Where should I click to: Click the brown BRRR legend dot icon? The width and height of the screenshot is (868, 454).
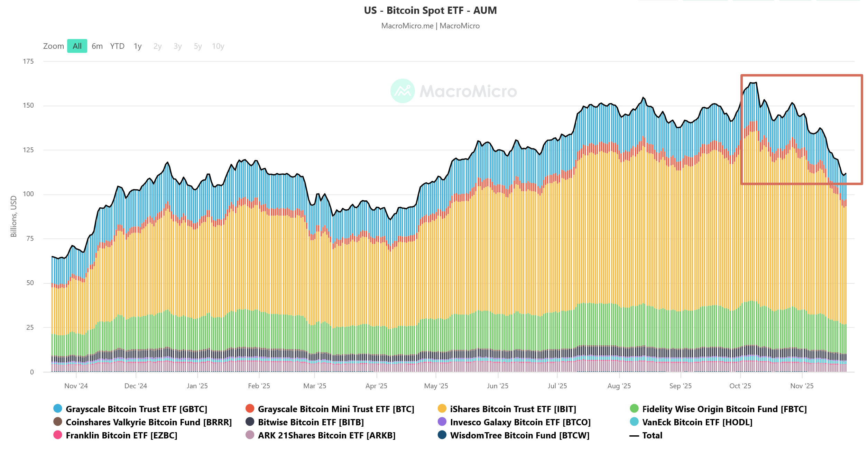(x=58, y=422)
